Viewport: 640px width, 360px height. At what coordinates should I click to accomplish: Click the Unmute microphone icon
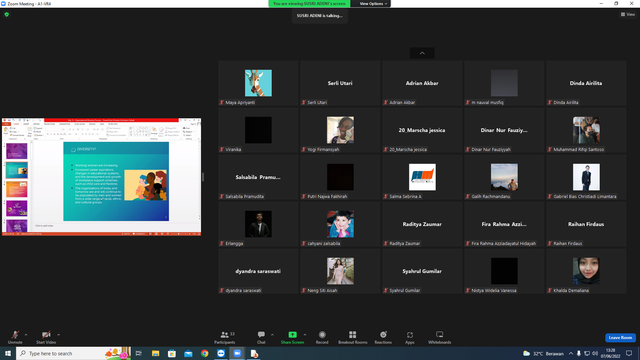point(15,335)
